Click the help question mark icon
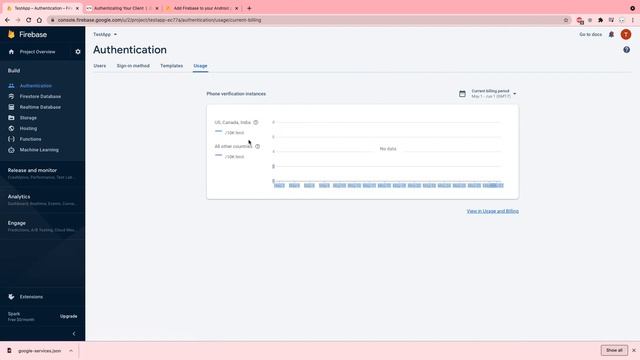Viewport: 640px width, 360px height. pyautogui.click(x=626, y=50)
